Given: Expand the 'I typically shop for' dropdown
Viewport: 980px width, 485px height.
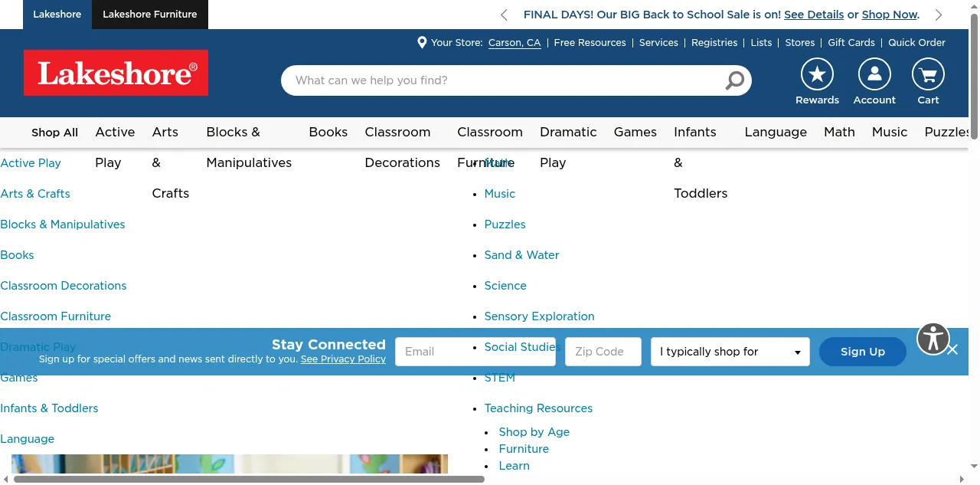Looking at the screenshot, I should coord(730,352).
